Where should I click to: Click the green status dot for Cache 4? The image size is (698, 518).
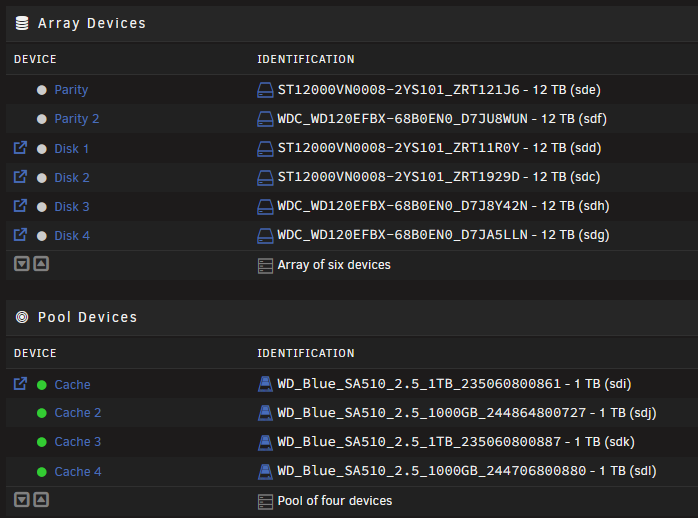(42, 472)
